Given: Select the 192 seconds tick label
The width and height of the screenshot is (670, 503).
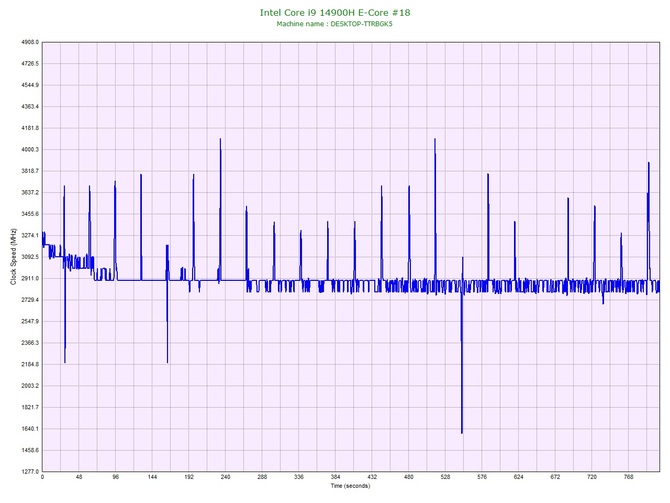Looking at the screenshot, I should [x=189, y=477].
